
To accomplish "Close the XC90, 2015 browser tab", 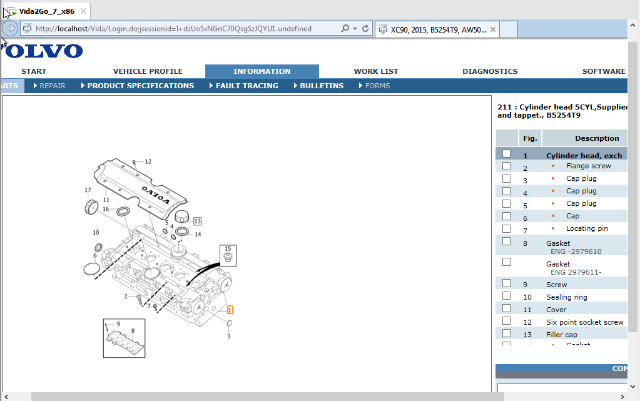I will click(493, 29).
